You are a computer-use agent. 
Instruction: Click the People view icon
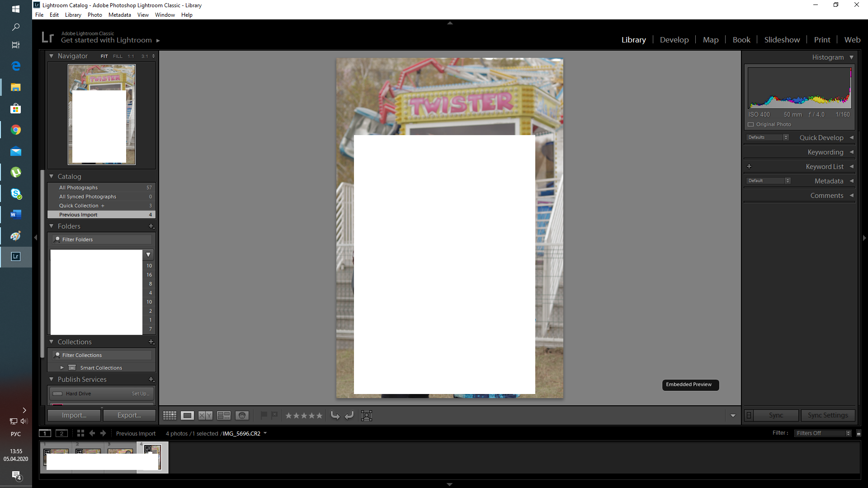coord(242,415)
